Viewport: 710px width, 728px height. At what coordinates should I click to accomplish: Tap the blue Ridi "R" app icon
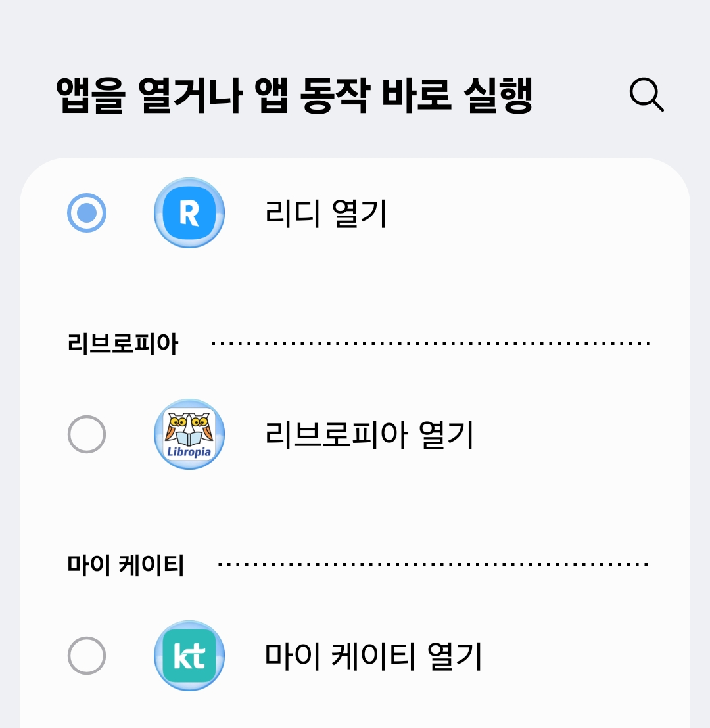tap(189, 213)
